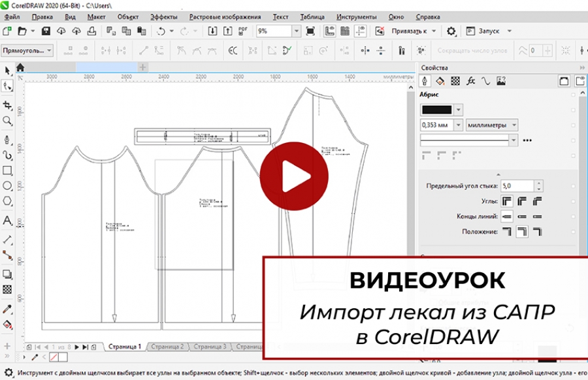The image size is (588, 380).
Task: Select the Color Eyedropper tool
Action: pyautogui.click(x=7, y=309)
